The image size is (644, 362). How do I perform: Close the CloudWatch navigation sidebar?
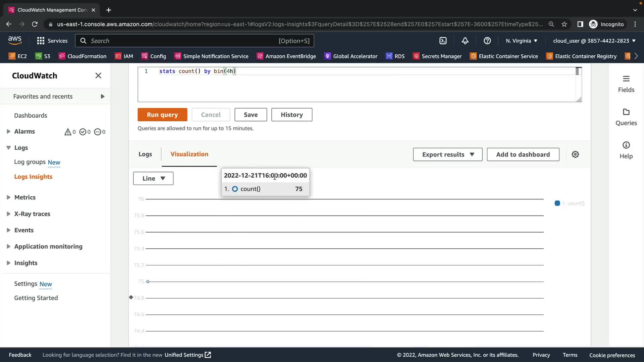pos(98,75)
